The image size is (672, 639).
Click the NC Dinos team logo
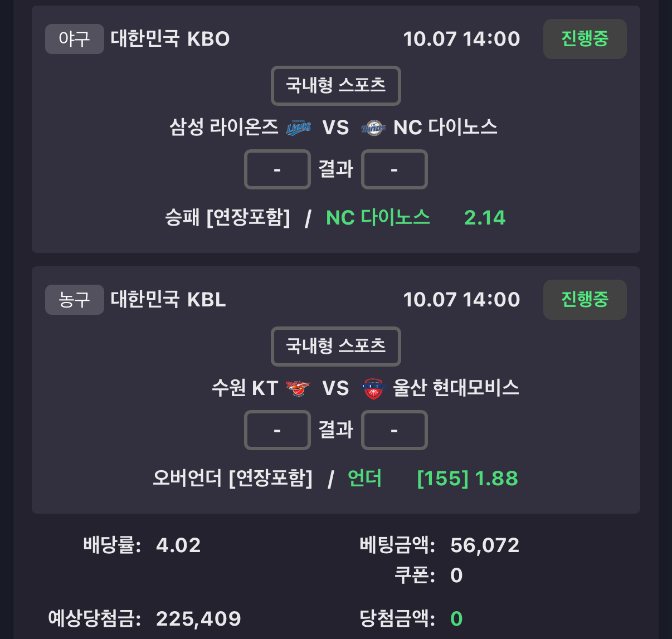pos(373,128)
